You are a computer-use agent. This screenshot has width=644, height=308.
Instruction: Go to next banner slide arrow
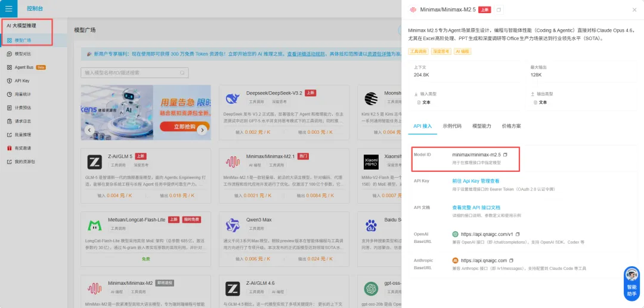202,130
